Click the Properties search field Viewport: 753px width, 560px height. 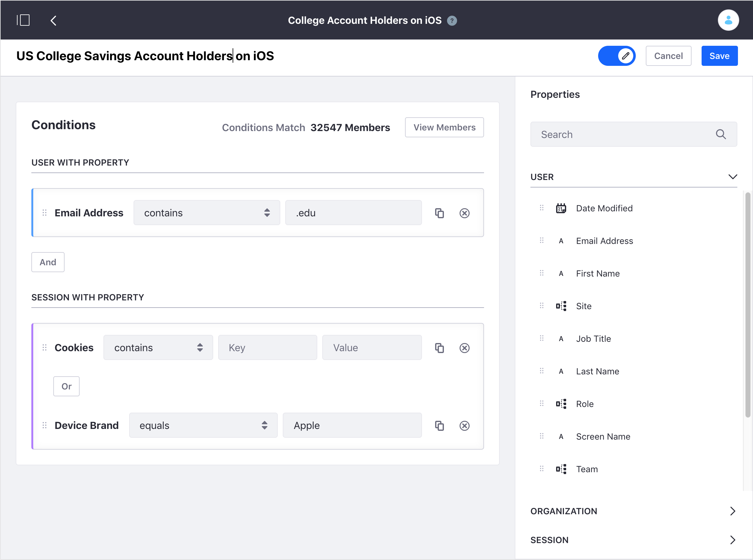click(633, 134)
